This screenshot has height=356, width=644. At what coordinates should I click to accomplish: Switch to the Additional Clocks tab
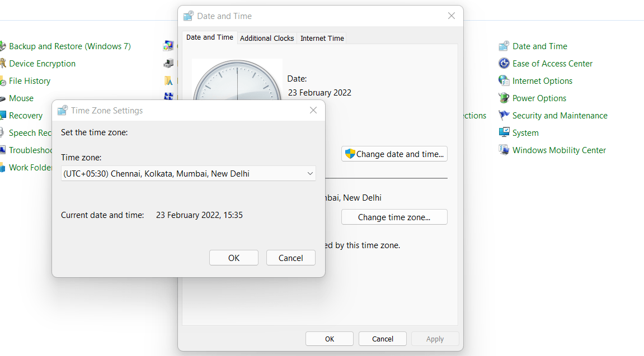(x=267, y=38)
